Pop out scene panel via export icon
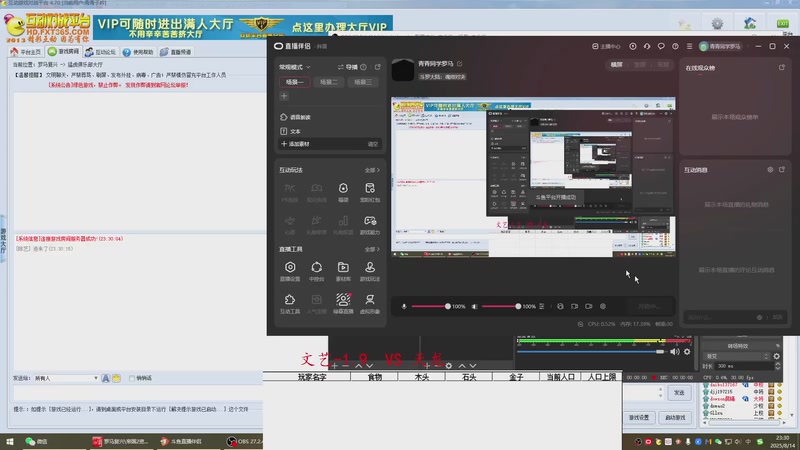The height and width of the screenshot is (450, 800). click(x=378, y=67)
